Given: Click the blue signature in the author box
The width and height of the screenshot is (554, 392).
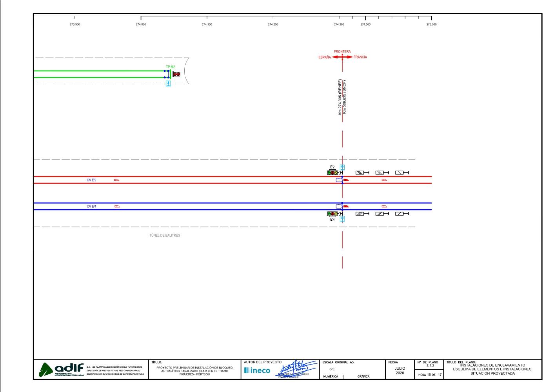Looking at the screenshot, I should coord(298,367).
